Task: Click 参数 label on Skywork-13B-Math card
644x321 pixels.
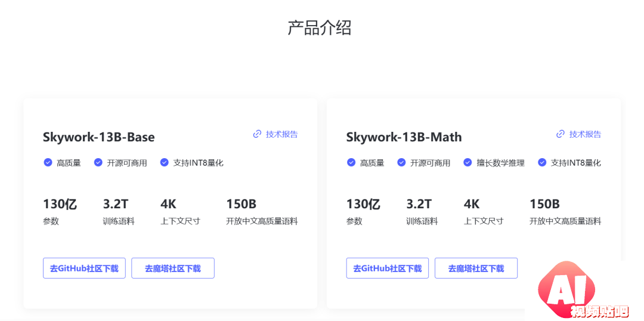Action: click(x=354, y=221)
